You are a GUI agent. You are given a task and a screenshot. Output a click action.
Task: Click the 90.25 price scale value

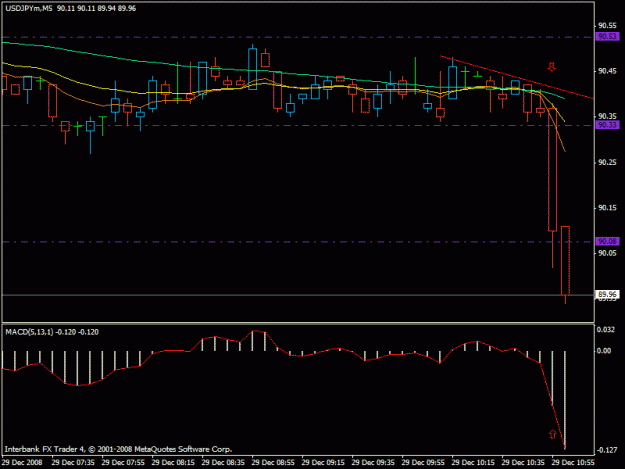(607, 163)
